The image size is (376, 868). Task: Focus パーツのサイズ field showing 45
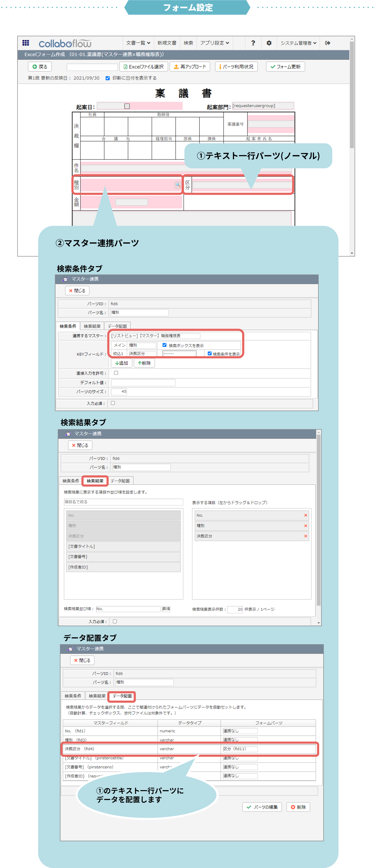119,392
